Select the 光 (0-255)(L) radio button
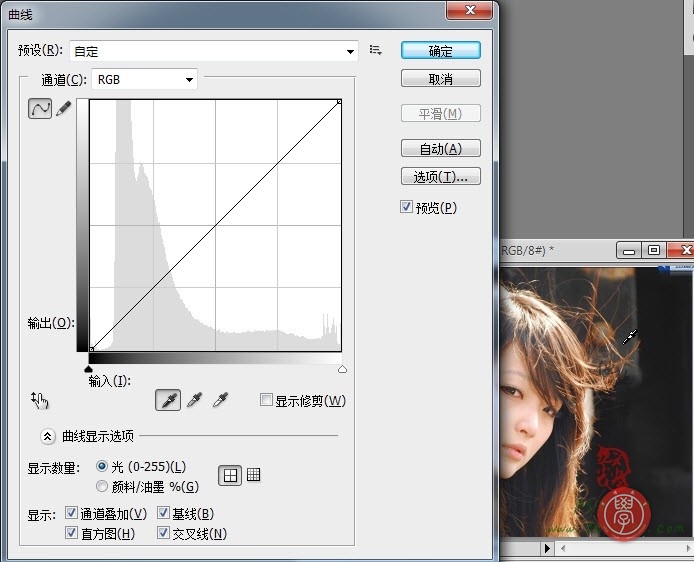The width and height of the screenshot is (694, 562). tap(102, 466)
